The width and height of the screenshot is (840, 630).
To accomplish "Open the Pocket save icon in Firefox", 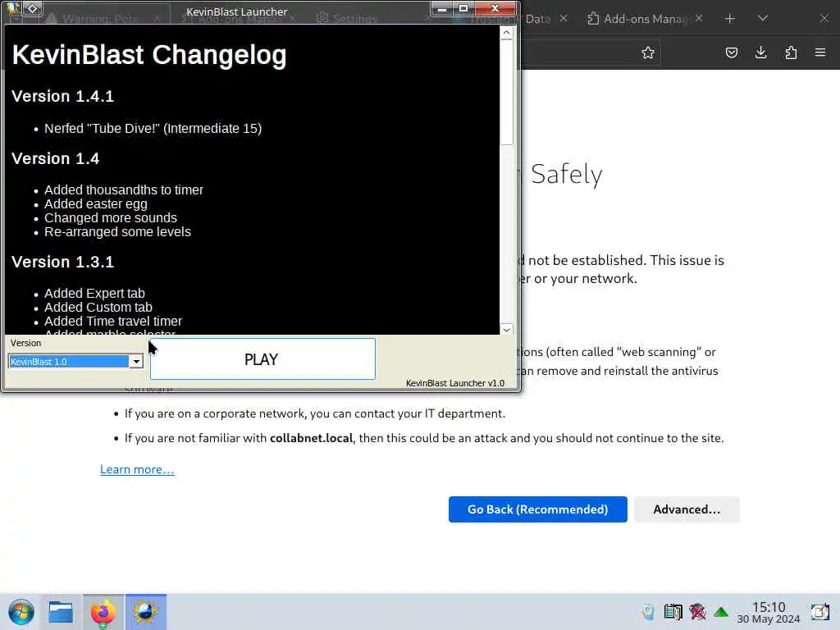I will [x=731, y=52].
